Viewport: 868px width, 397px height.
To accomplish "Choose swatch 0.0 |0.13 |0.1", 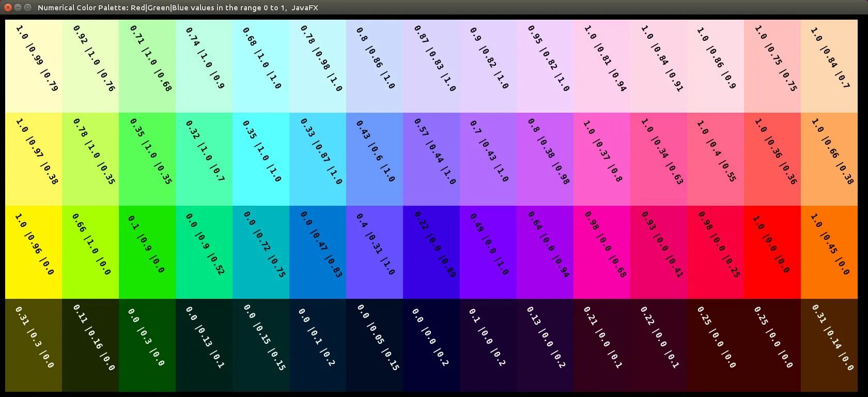I will point(204,345).
